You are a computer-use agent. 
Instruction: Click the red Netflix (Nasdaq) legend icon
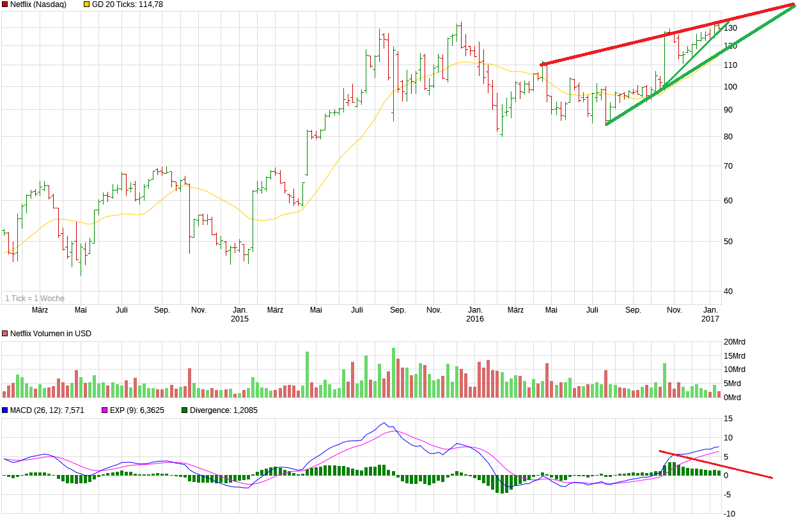pos(4,4)
